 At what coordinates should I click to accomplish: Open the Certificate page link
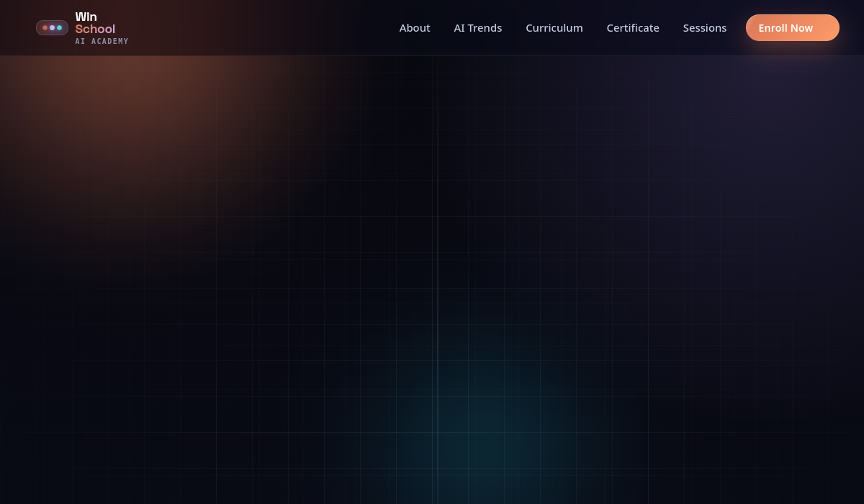(x=633, y=28)
